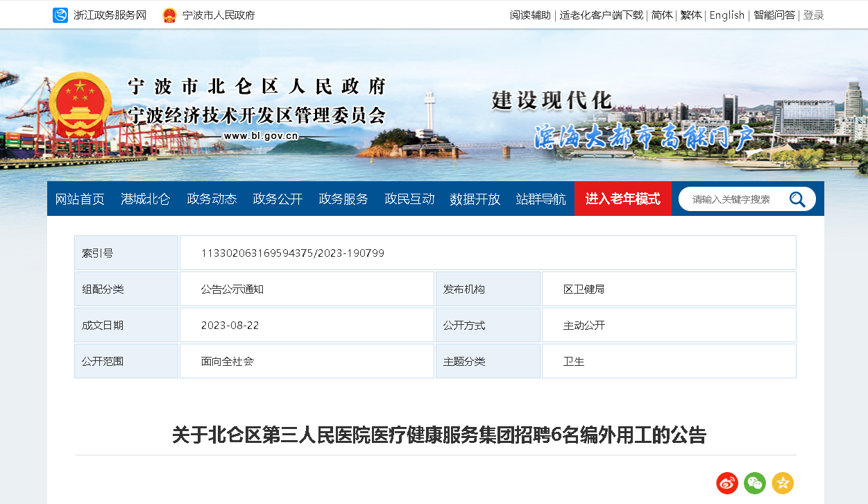Click the Ningbo government emblem icon

point(169,15)
